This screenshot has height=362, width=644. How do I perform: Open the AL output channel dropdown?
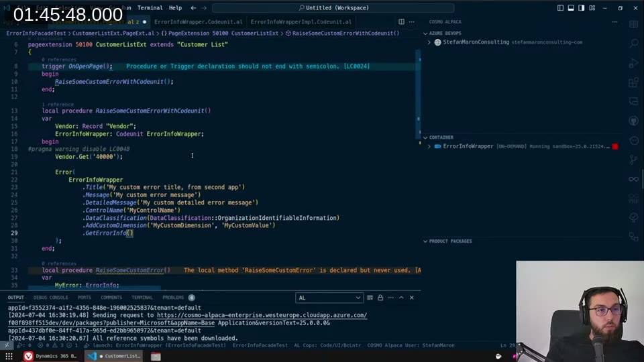tap(329, 298)
